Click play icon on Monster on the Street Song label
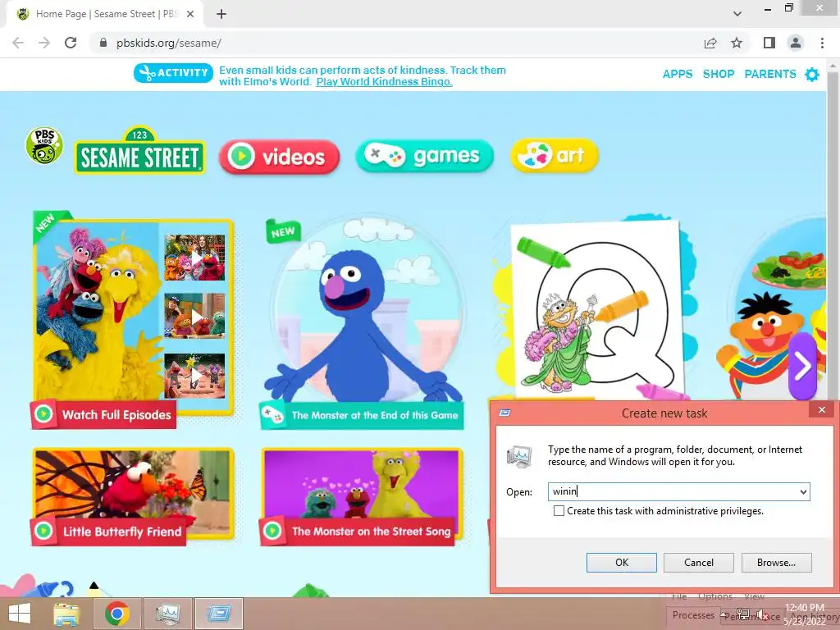 pos(272,531)
